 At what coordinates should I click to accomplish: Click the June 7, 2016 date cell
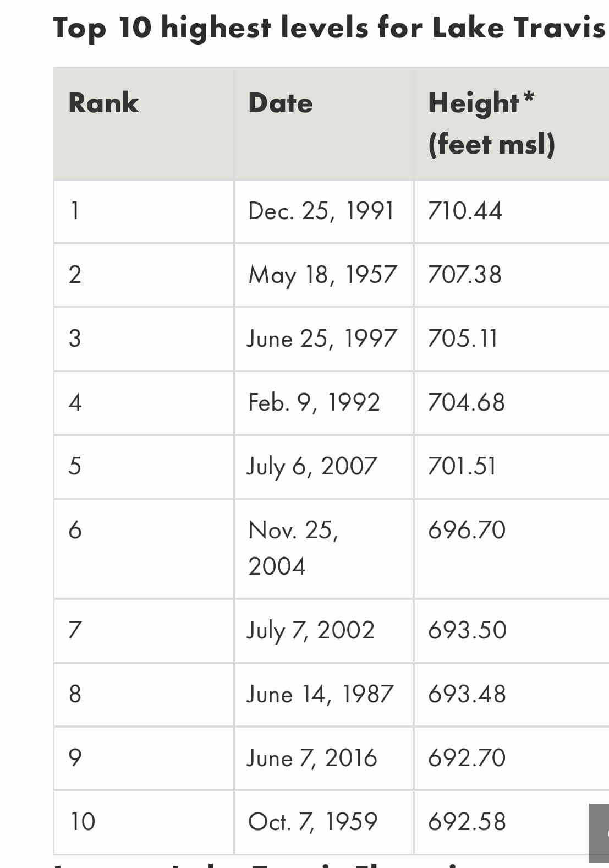(x=311, y=758)
